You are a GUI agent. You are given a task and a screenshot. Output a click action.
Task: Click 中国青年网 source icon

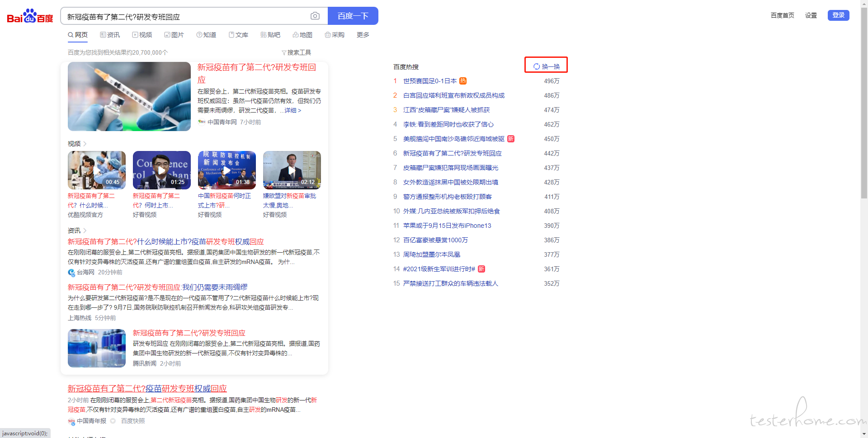click(x=202, y=122)
